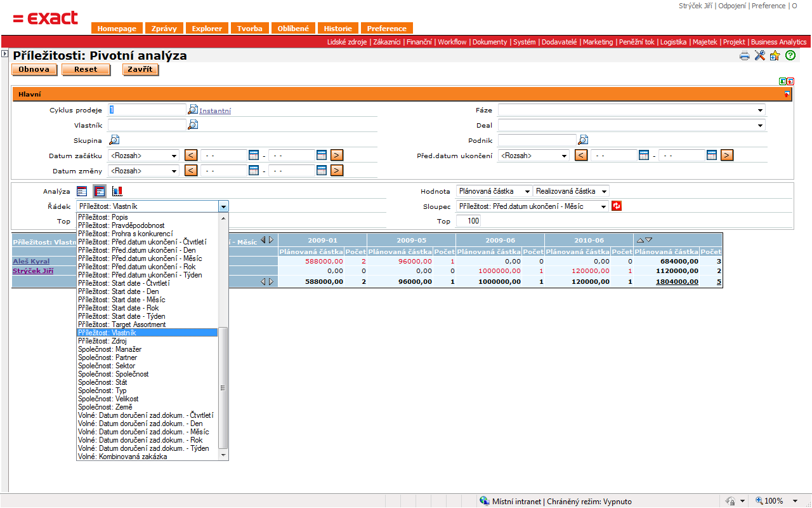Open the Podnik lookup magnifier icon
The height and width of the screenshot is (508, 812).
583,140
